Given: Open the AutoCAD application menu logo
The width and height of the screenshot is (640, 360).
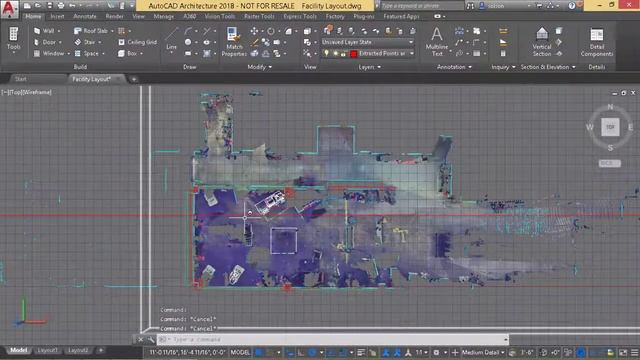Looking at the screenshot, I should pyautogui.click(x=9, y=9).
